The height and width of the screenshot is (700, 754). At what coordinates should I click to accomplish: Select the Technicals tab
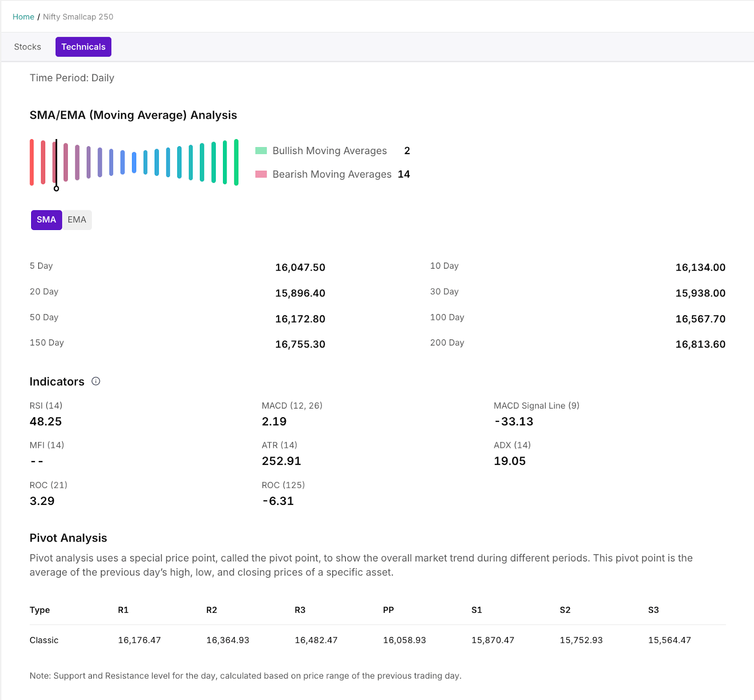[83, 47]
